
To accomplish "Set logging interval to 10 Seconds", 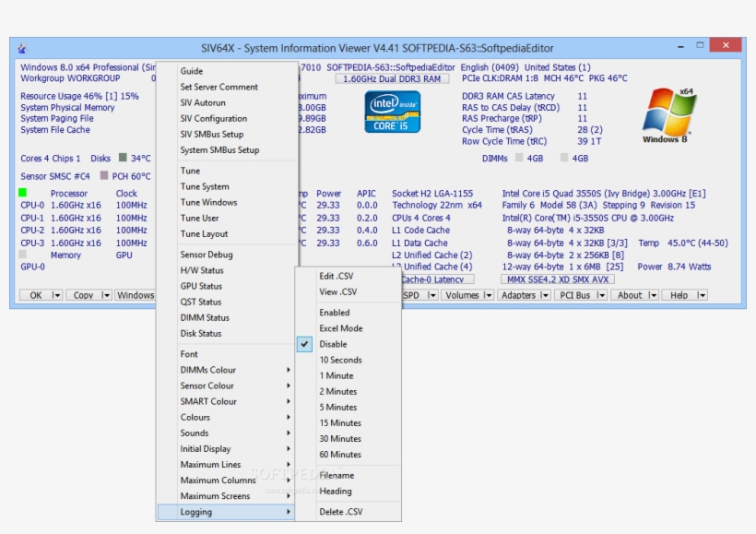I will tap(348, 360).
